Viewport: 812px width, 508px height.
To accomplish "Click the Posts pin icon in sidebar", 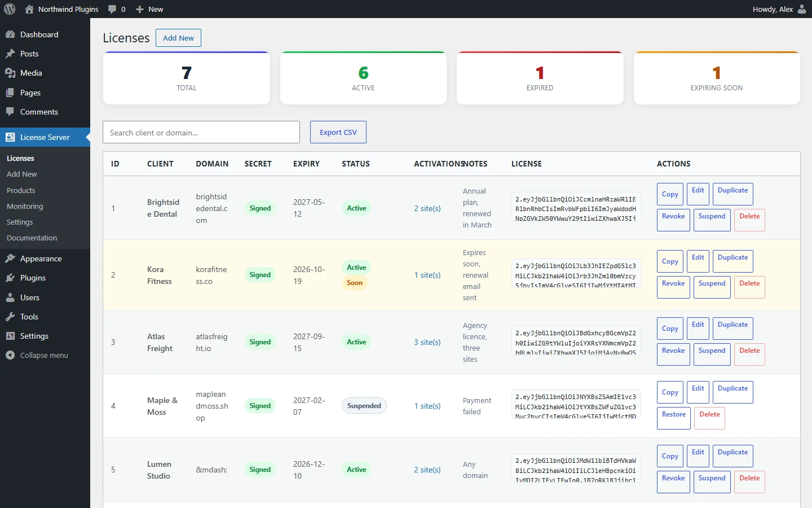I will coord(10,54).
